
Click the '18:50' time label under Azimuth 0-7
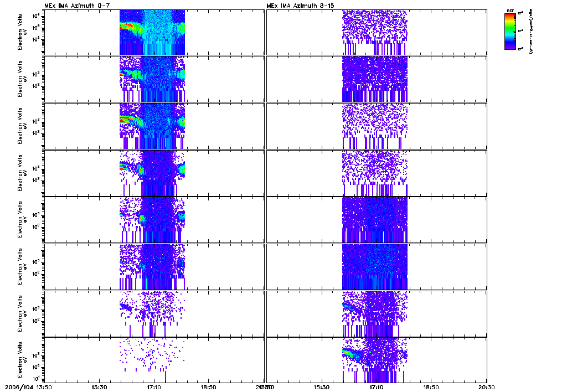tap(209, 388)
